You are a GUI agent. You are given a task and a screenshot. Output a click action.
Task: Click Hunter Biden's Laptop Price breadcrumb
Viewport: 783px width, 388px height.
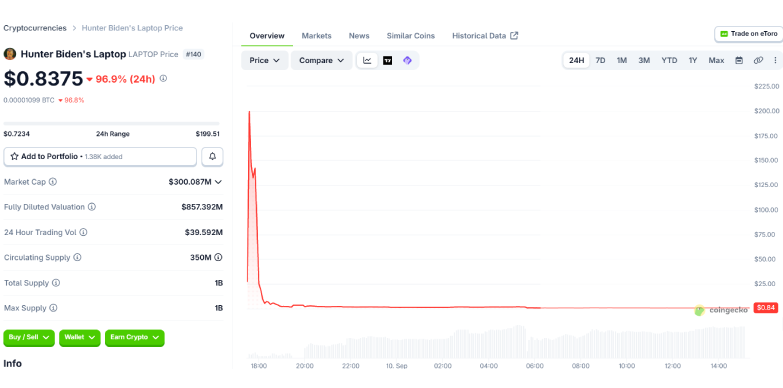coord(132,28)
